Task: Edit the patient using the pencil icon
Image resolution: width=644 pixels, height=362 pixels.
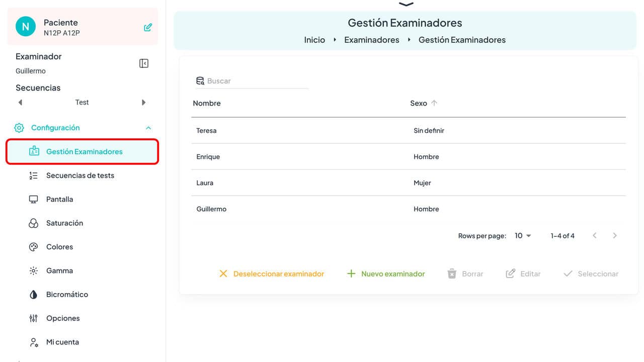Action: (x=148, y=27)
